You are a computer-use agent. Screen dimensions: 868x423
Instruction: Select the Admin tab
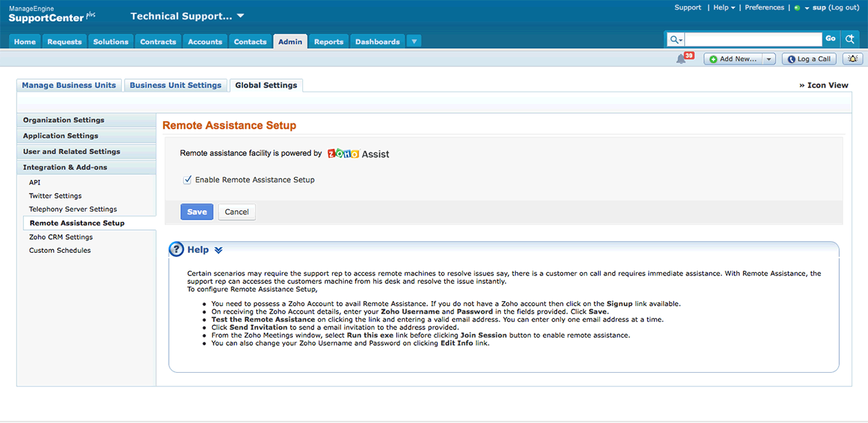[x=290, y=41]
